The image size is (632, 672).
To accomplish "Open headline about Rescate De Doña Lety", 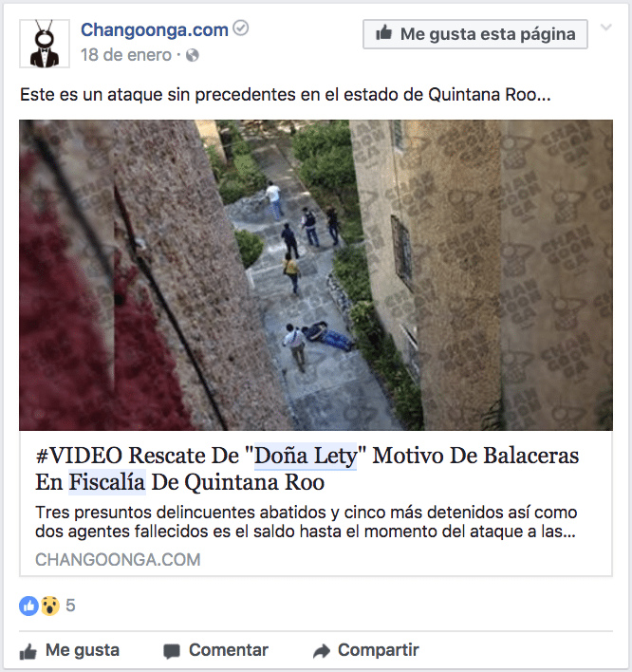I will pos(307,469).
